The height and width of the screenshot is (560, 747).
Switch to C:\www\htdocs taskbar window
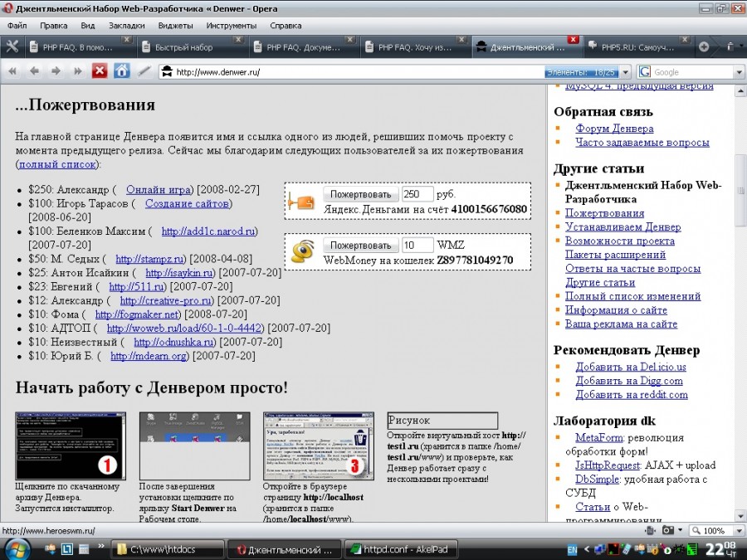[167, 549]
